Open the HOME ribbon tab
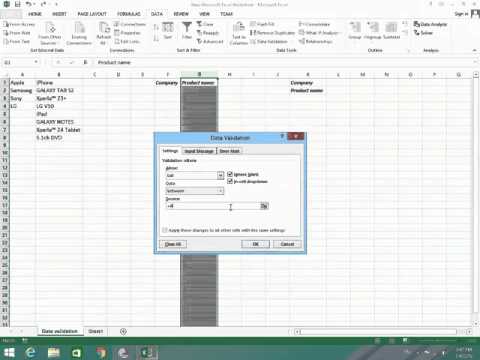The height and width of the screenshot is (360, 480). (35, 14)
